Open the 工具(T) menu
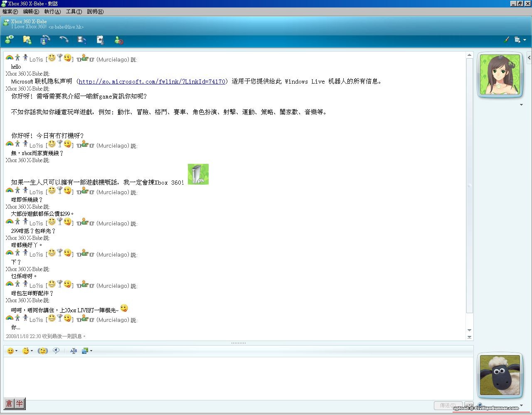532x415 pixels. coord(74,12)
